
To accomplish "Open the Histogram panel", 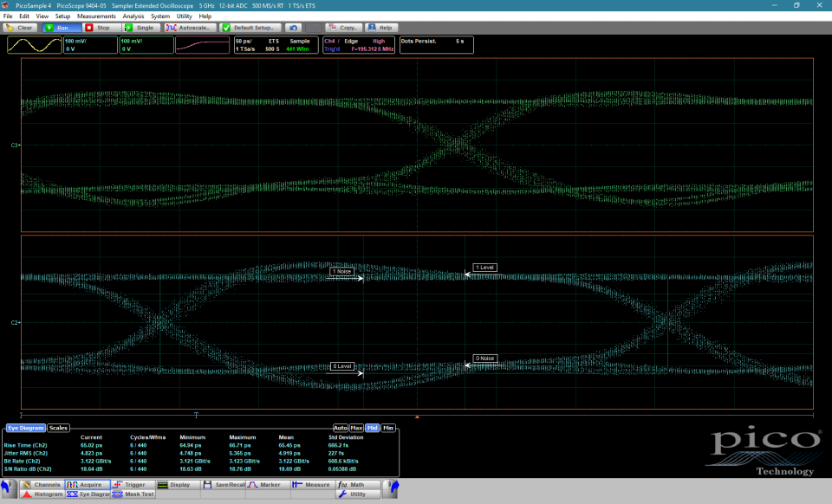I will point(42,494).
